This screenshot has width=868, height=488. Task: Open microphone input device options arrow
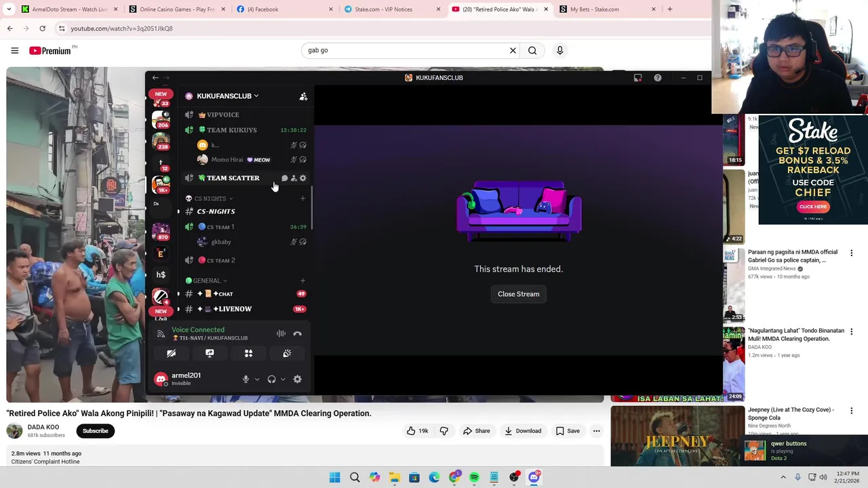coord(257,380)
